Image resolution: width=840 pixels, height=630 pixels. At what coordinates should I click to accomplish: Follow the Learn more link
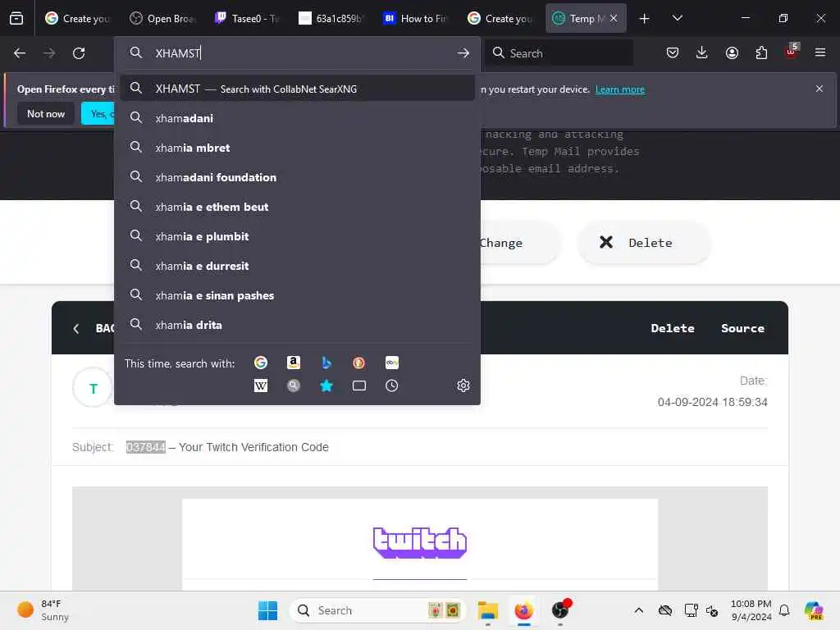point(620,89)
